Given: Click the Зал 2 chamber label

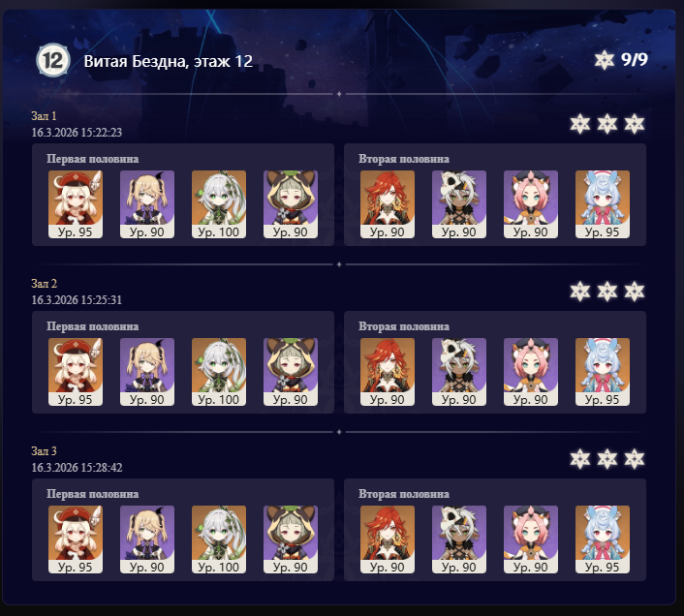Looking at the screenshot, I should point(44,284).
